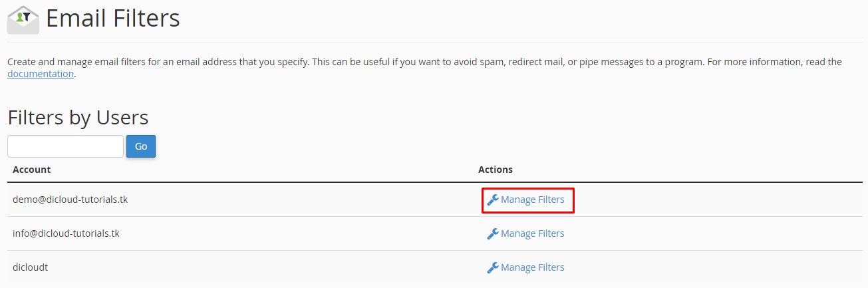Viewport: 868px width, 288px height.
Task: Select the demo@dicloud-tutorials.tk account name
Action: 70,199
